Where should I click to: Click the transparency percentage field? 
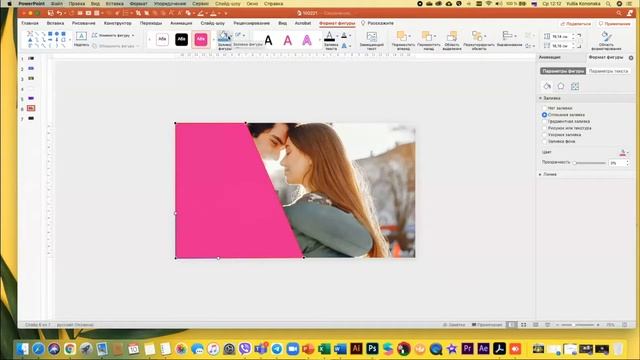[x=616, y=163]
